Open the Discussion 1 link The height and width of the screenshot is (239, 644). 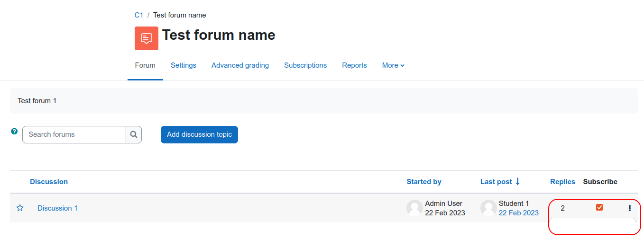click(x=57, y=208)
